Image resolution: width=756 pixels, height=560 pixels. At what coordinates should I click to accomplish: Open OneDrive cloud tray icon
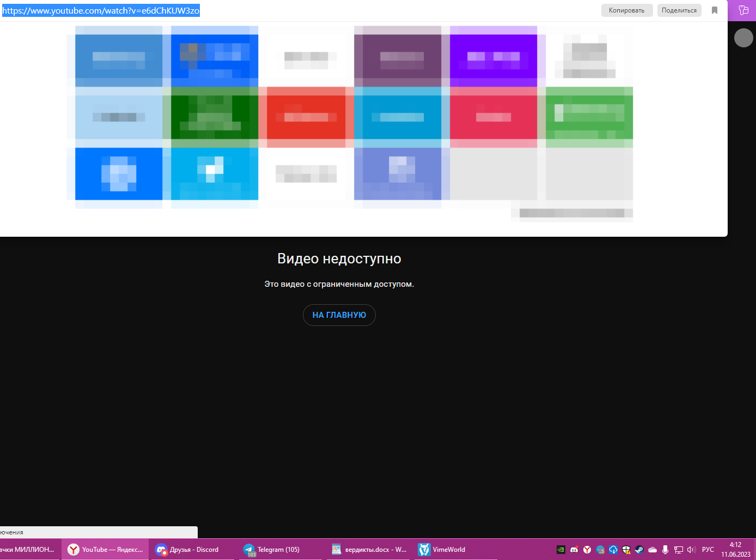[x=653, y=550]
